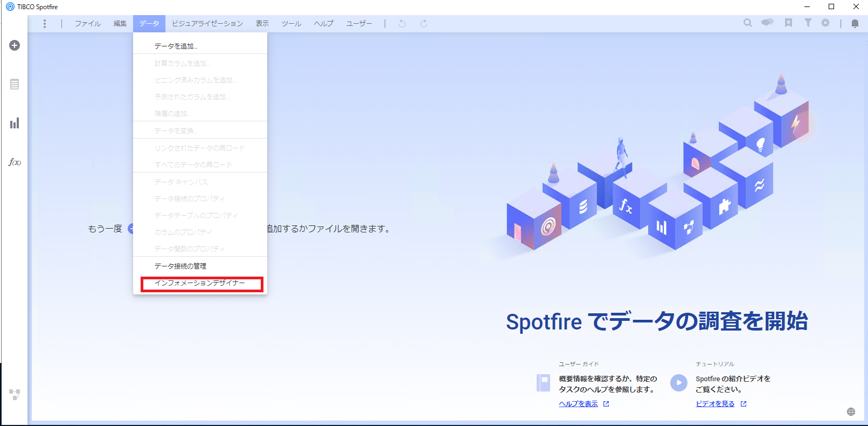Open the ツール menu

pyautogui.click(x=291, y=24)
